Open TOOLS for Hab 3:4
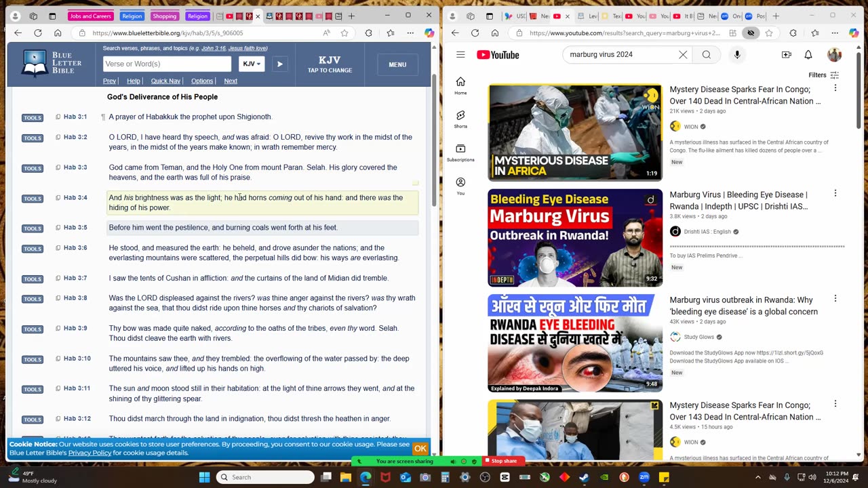 pyautogui.click(x=33, y=199)
